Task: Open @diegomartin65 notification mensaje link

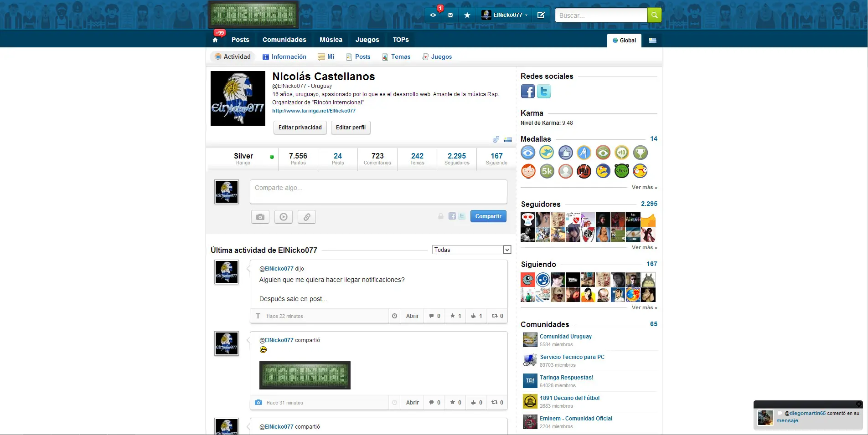Action: (787, 421)
